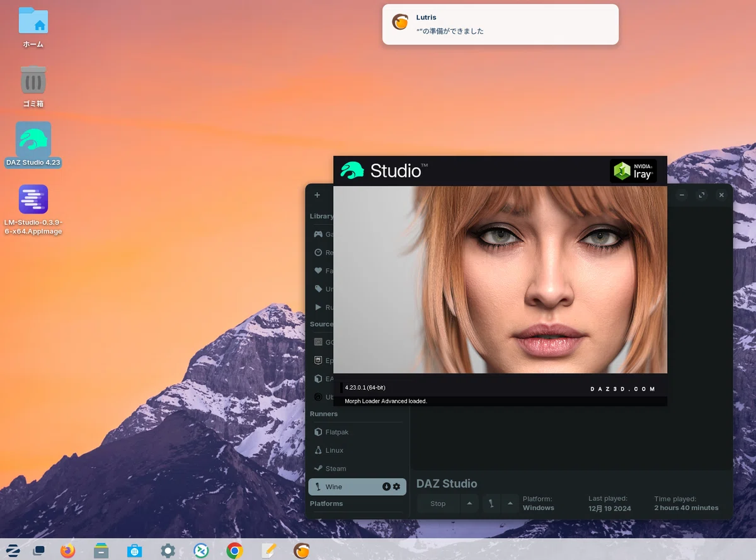Click the DAZ Studio title in Lutris game bar

click(x=447, y=484)
